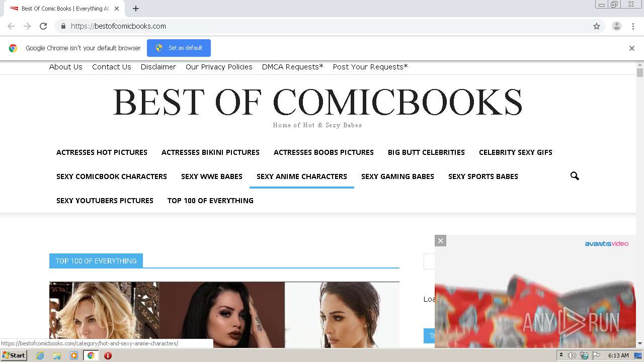This screenshot has width=644, height=362.
Task: Click the Chrome taskbar icon
Action: pyautogui.click(x=91, y=355)
